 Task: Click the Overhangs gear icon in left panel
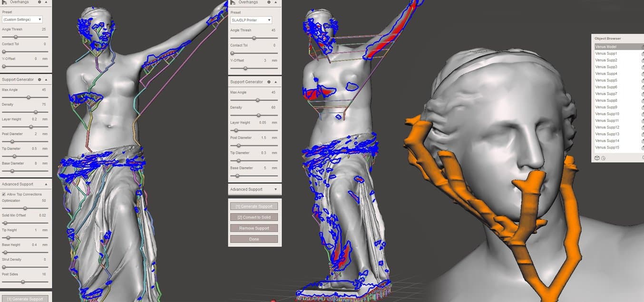39,2
